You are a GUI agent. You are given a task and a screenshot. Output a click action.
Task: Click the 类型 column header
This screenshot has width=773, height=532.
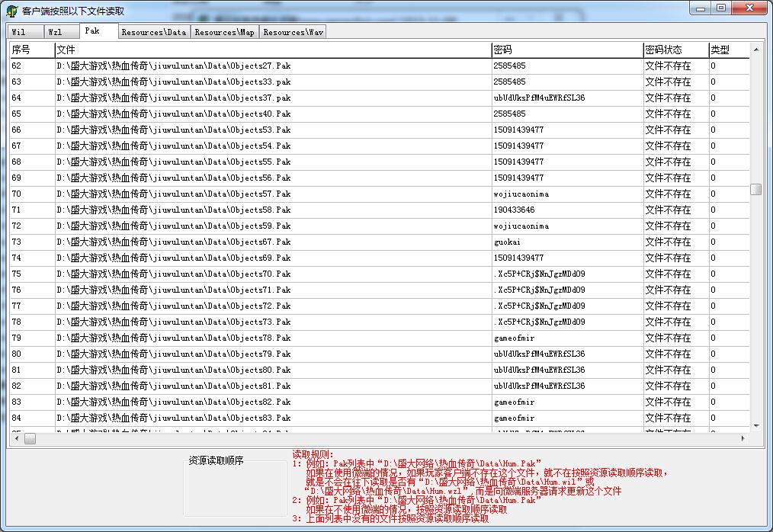(x=729, y=50)
